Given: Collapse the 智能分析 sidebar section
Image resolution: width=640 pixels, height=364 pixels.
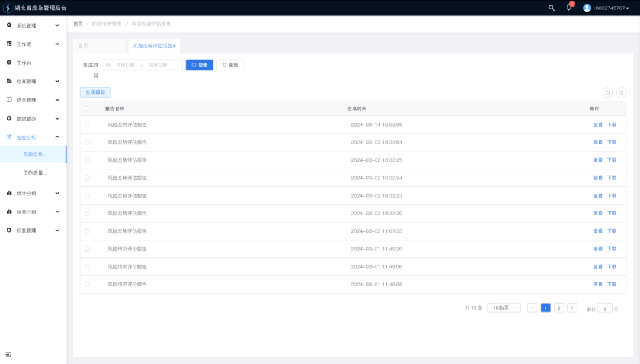Looking at the screenshot, I should 57,137.
